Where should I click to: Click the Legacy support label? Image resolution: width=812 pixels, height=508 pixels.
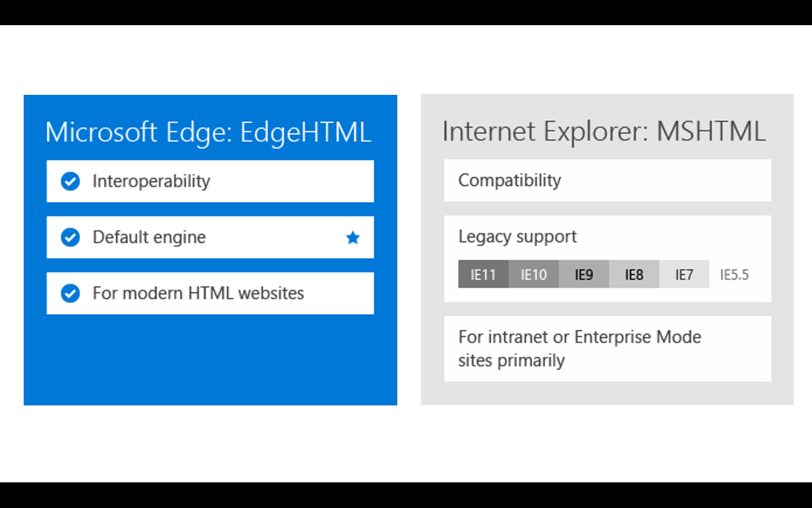pyautogui.click(x=517, y=237)
